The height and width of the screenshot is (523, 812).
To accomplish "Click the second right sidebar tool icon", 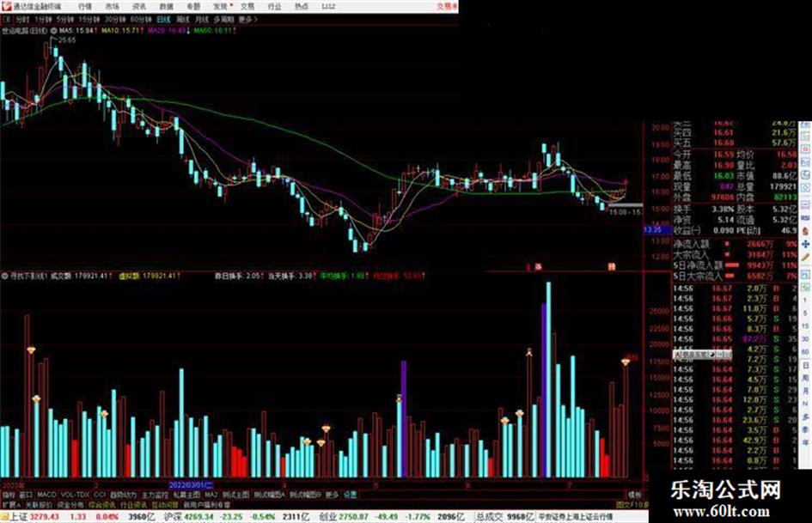I will coord(805,137).
